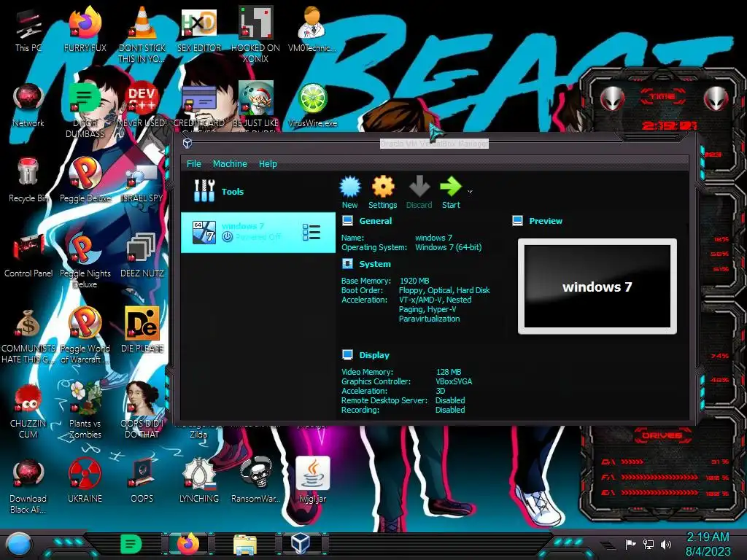747x560 pixels.
Task: Expand the Start button dropdown arrow
Action: point(471,192)
